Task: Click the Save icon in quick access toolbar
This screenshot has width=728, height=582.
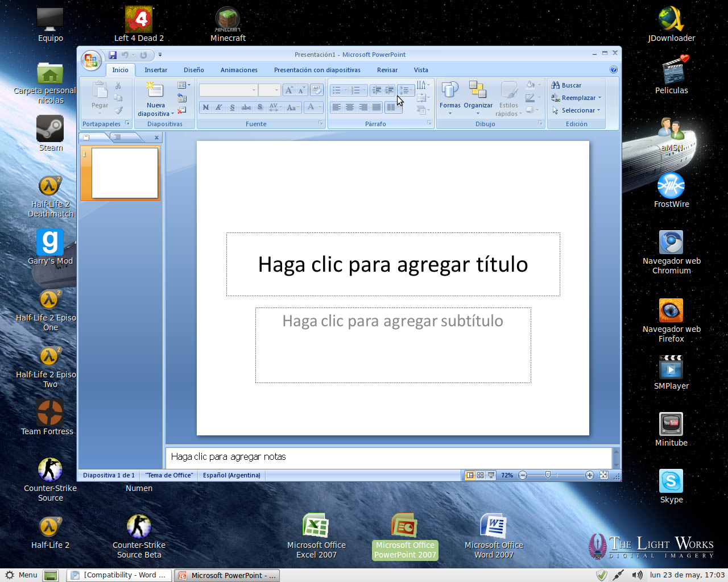Action: (113, 55)
